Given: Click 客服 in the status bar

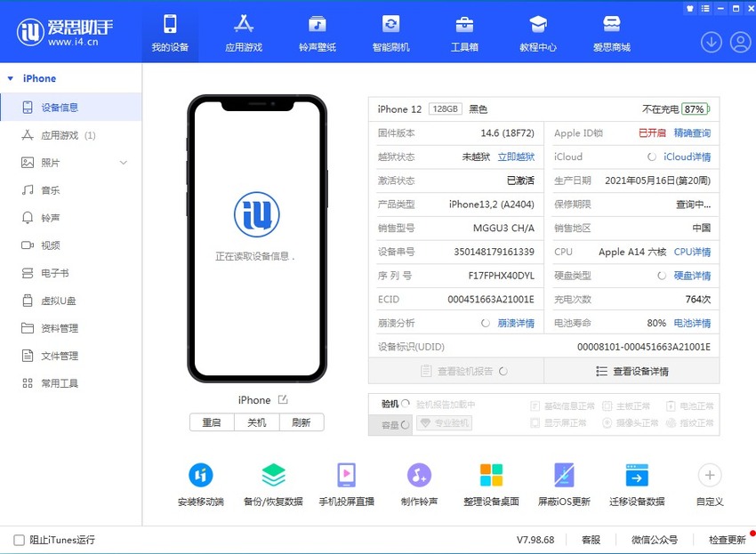Looking at the screenshot, I should pyautogui.click(x=591, y=540).
